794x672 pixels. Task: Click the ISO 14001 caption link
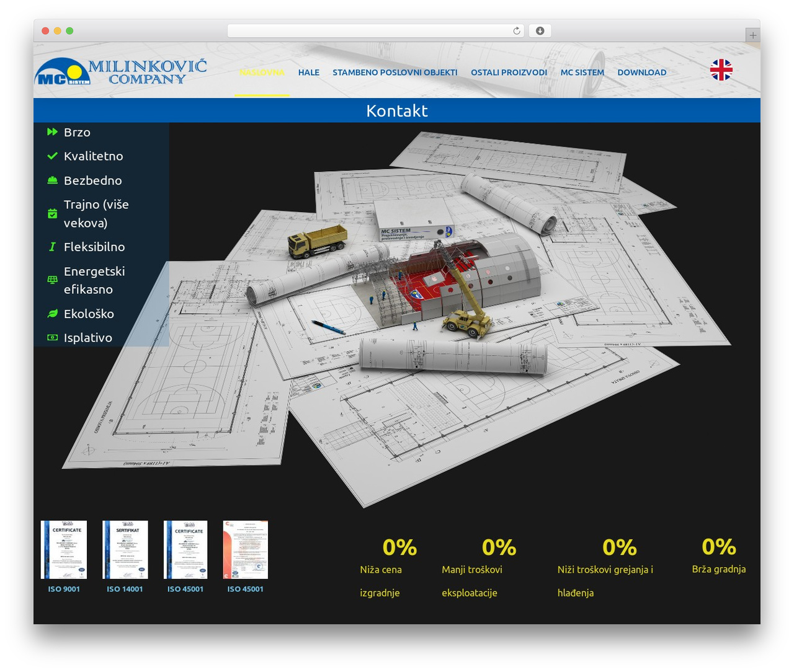pyautogui.click(x=125, y=589)
